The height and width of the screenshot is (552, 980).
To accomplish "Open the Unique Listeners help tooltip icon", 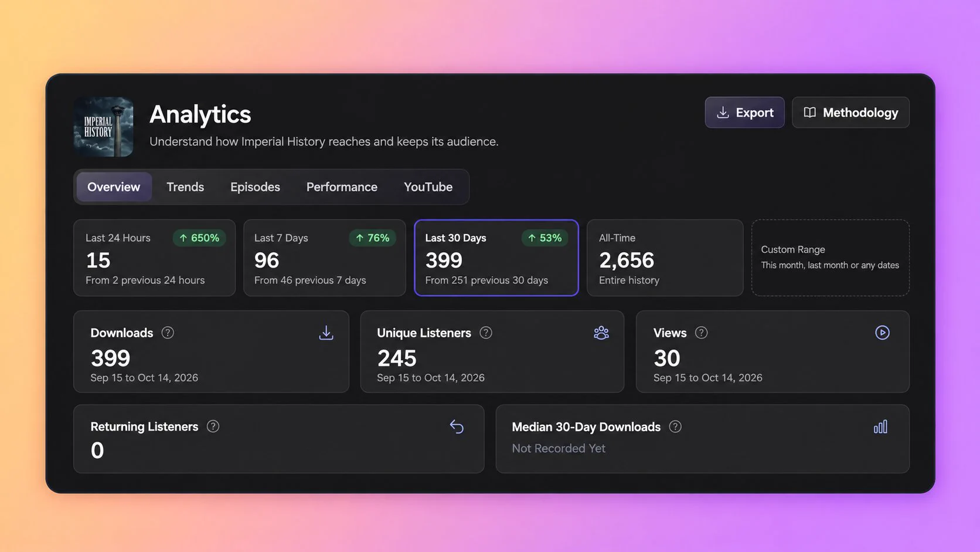I will pyautogui.click(x=486, y=333).
